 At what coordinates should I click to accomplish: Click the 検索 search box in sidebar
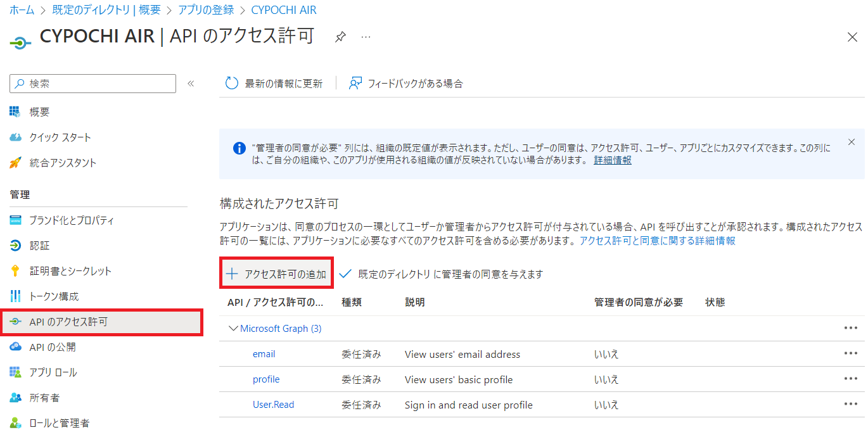pos(93,84)
